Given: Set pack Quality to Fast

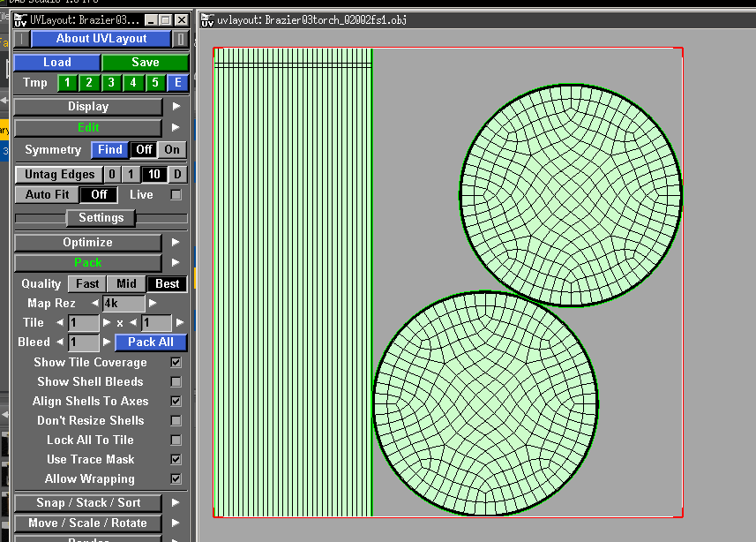Looking at the screenshot, I should point(87,283).
